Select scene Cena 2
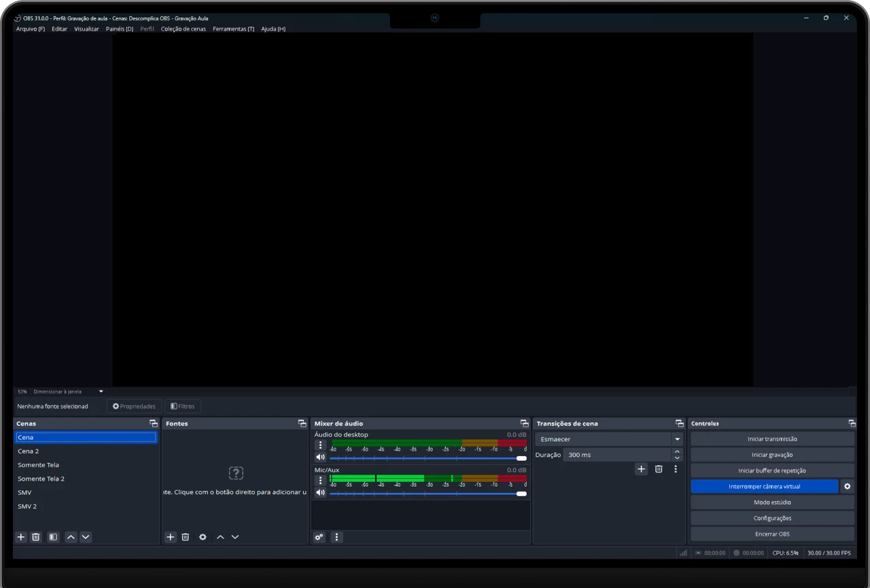Image resolution: width=870 pixels, height=588 pixels. coord(86,451)
